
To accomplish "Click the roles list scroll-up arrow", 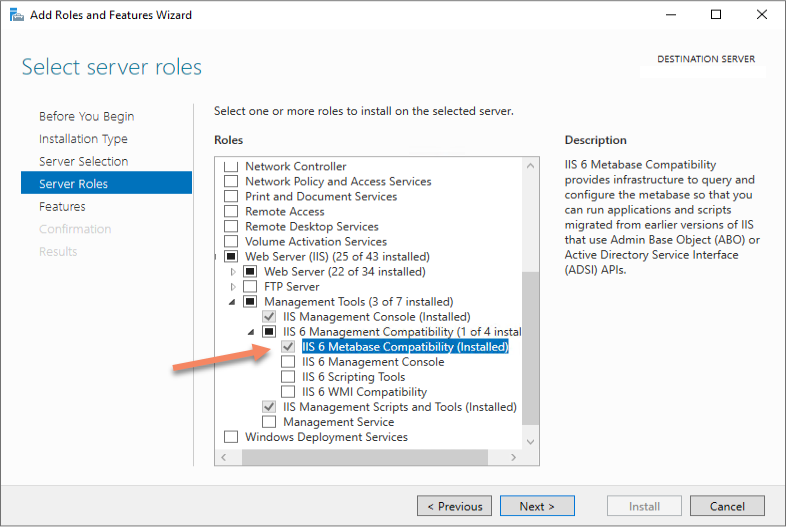I will [x=530, y=165].
